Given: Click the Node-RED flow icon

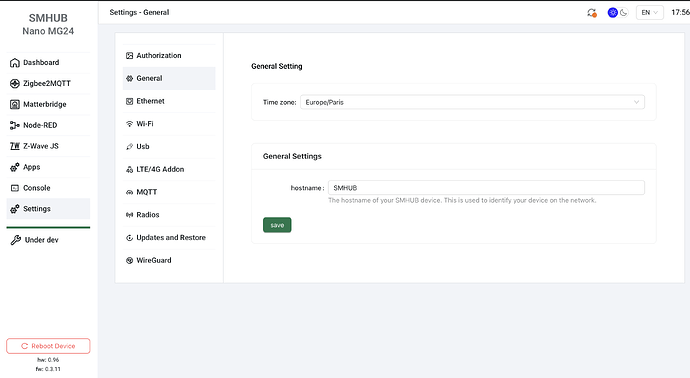Looking at the screenshot, I should [x=15, y=125].
